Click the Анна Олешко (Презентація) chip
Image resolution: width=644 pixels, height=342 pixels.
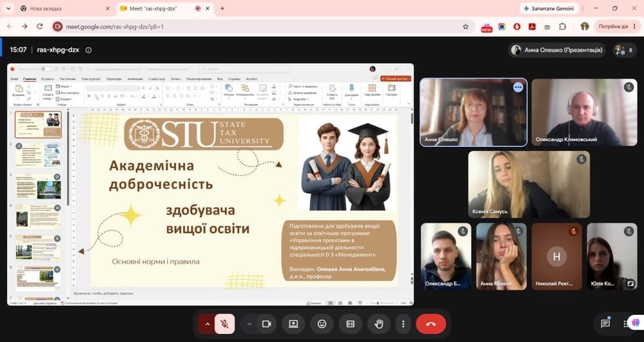(x=556, y=50)
